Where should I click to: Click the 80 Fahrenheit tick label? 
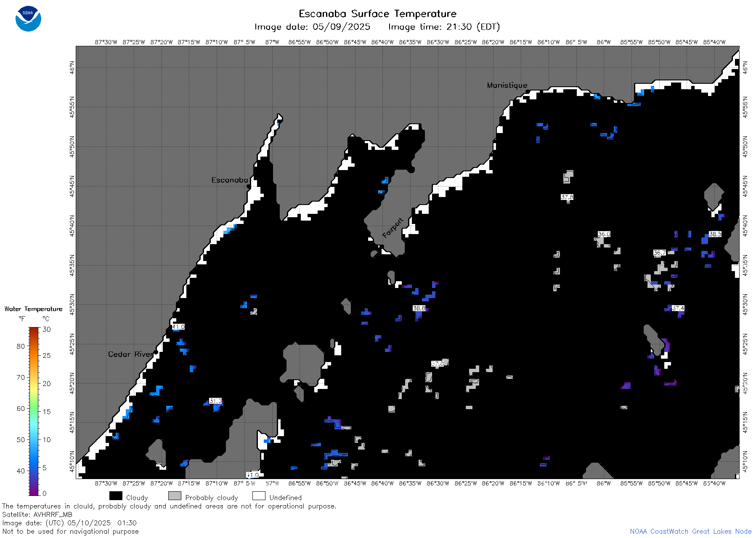21,346
